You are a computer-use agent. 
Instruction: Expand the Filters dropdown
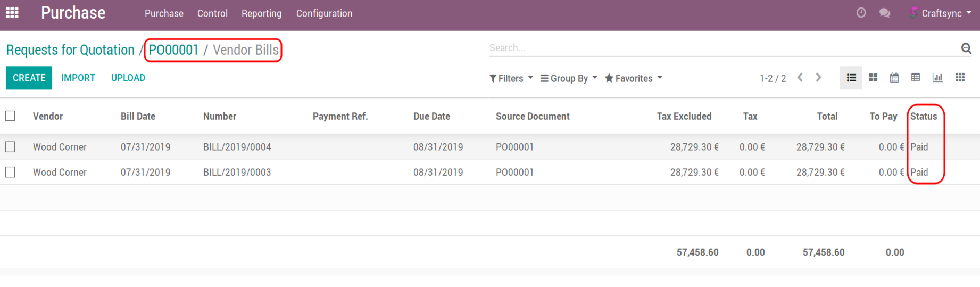pos(511,78)
